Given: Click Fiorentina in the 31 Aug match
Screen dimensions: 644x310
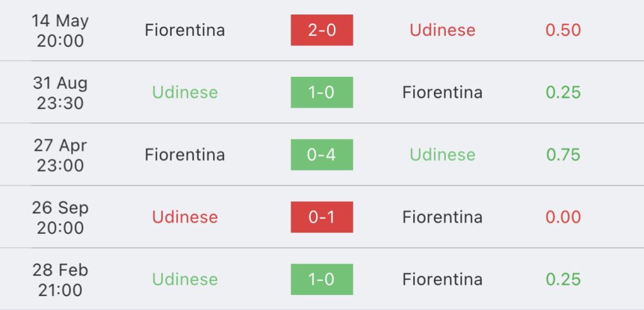Looking at the screenshot, I should tap(442, 92).
